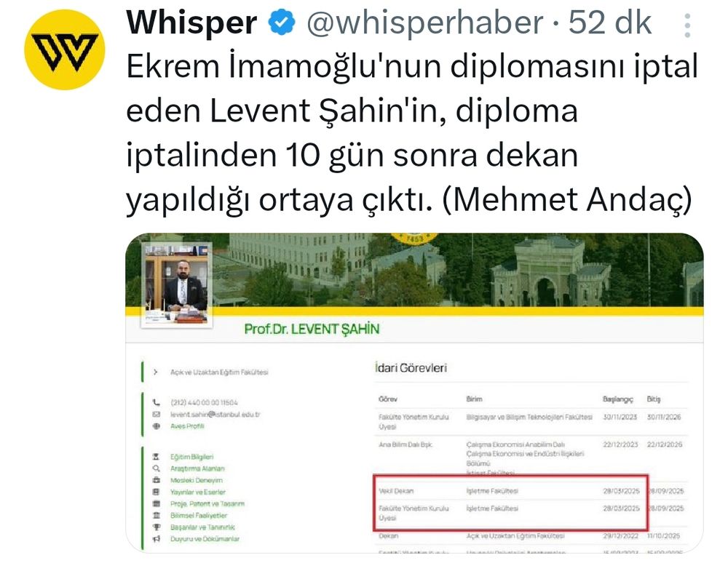The height and width of the screenshot is (571, 728).
Task: Expand the Açık ve Uzaktan Eğitim Fakültesi chevron
Action: coord(156,372)
